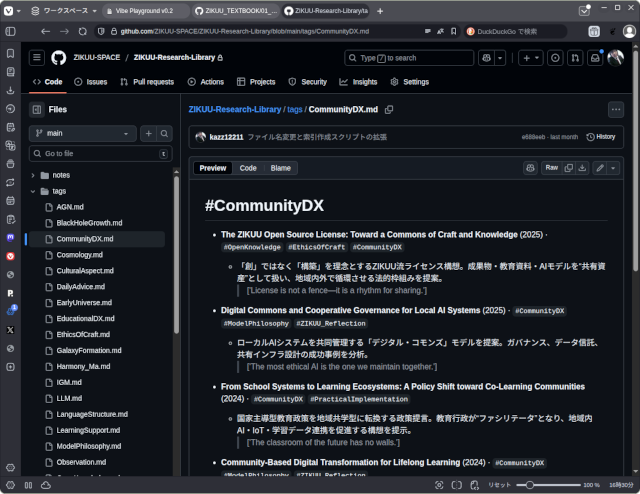Collapse the Files side panel
This screenshot has height=494, width=640.
pyautogui.click(x=36, y=109)
